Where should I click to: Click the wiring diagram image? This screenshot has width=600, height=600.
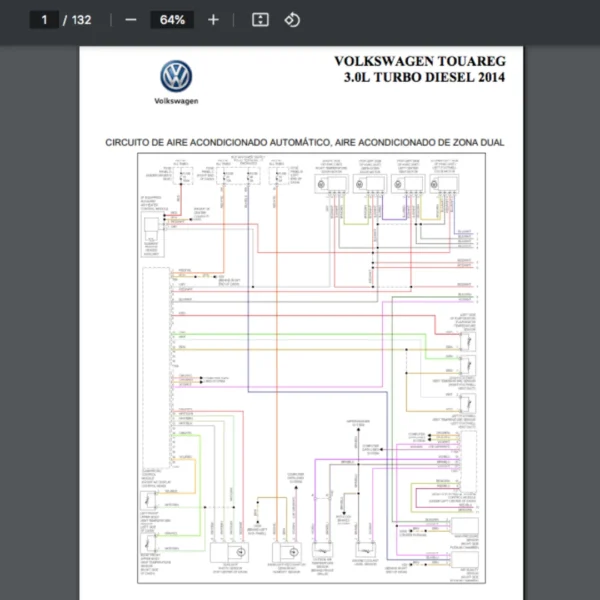pos(311,368)
